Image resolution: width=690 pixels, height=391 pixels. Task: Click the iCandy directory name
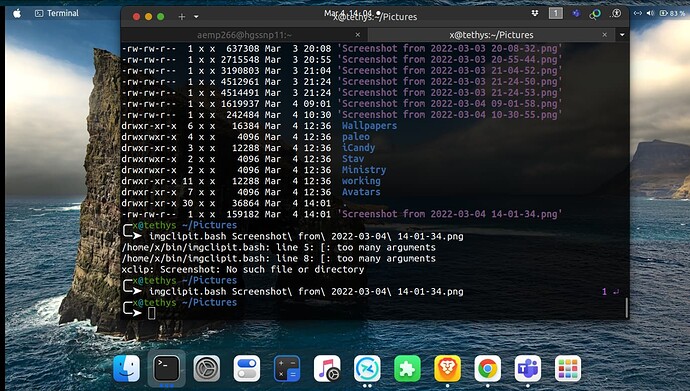click(x=358, y=148)
